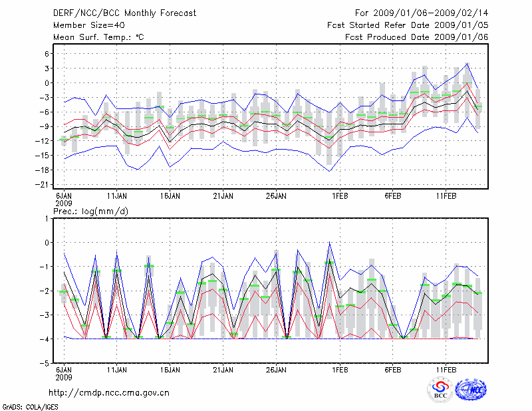This screenshot has height=411, width=532.
Task: Open the cmdp.ncc.cma.gov.cn link
Action: tap(109, 393)
